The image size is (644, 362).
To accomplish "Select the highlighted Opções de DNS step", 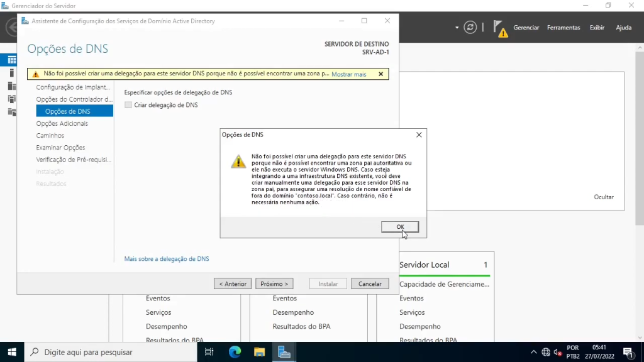I will click(x=74, y=111).
